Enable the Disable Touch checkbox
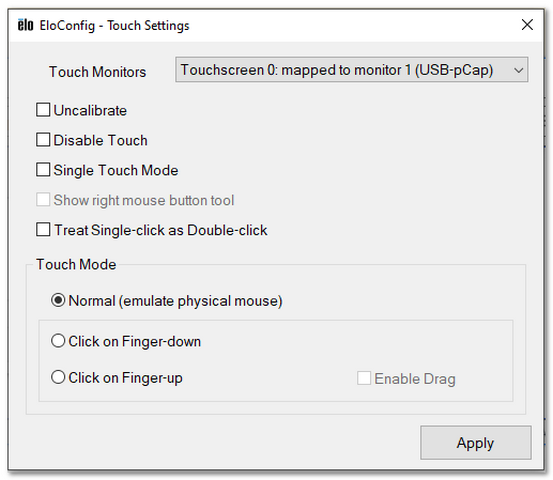The height and width of the screenshot is (480, 553). 43,140
